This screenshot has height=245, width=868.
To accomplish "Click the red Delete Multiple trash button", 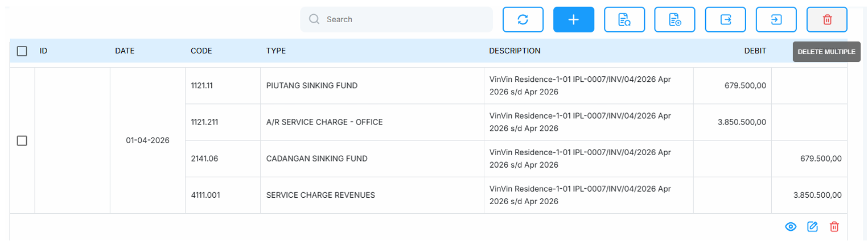I will click(x=827, y=19).
